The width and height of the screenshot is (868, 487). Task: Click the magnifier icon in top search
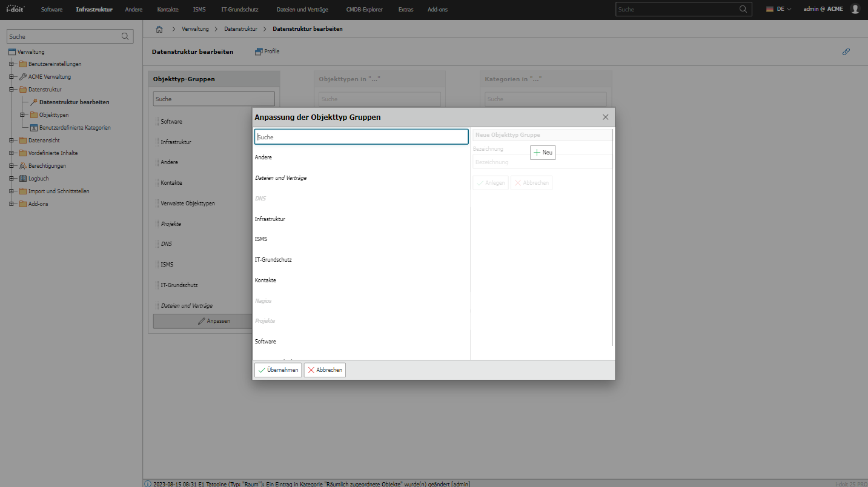pyautogui.click(x=743, y=9)
